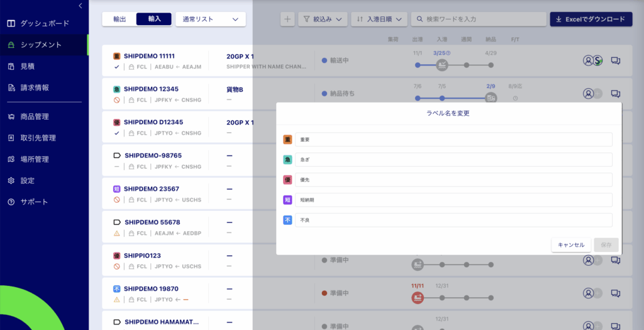Select the 輸入 import toggle
The image size is (644, 330).
point(154,20)
